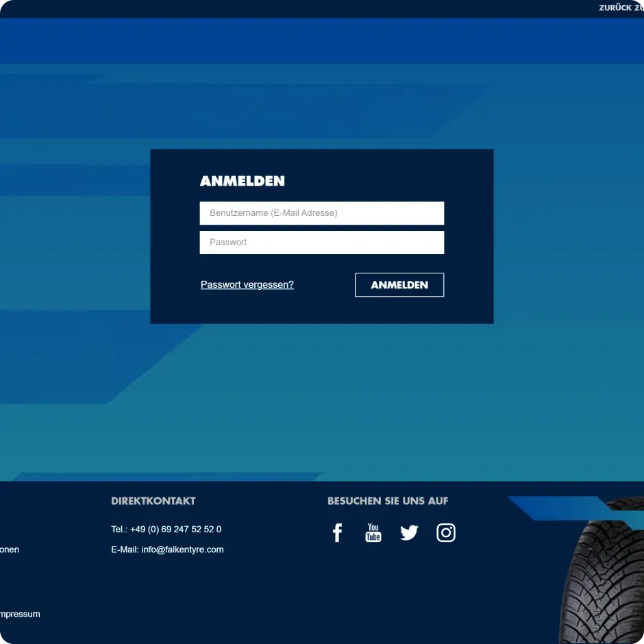Viewport: 644px width, 644px height.
Task: Follow the 'ZURÜCK ZU' link in top bar
Action: (621, 8)
